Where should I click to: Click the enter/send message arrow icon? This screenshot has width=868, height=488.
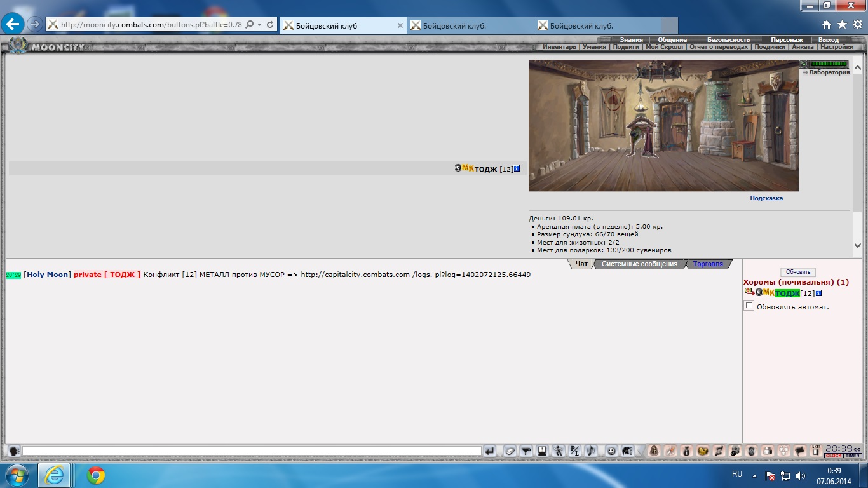pyautogui.click(x=489, y=451)
